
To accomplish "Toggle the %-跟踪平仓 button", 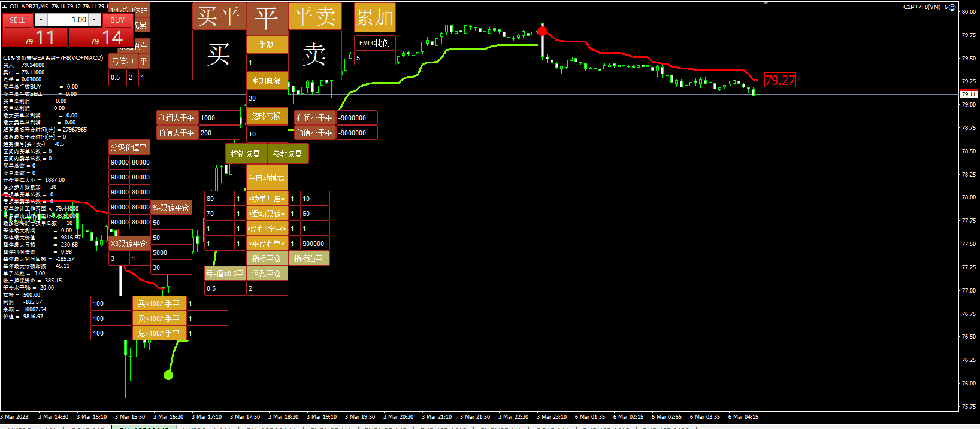I will [x=171, y=208].
